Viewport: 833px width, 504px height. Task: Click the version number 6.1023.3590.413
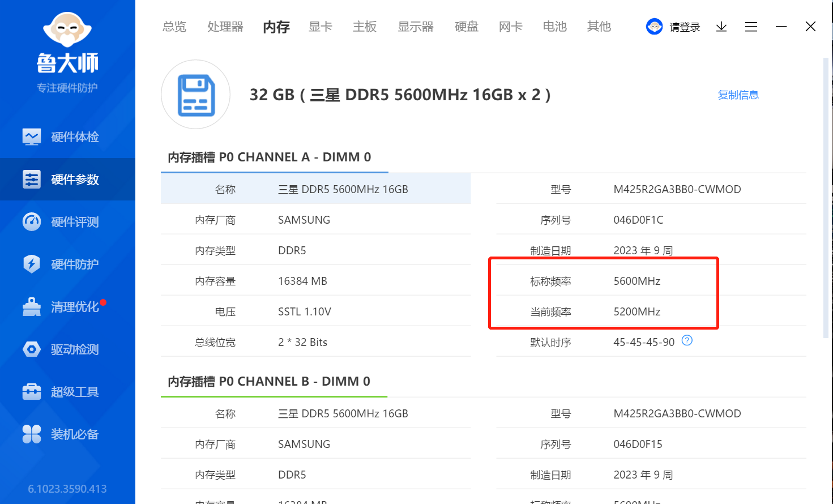click(x=67, y=489)
